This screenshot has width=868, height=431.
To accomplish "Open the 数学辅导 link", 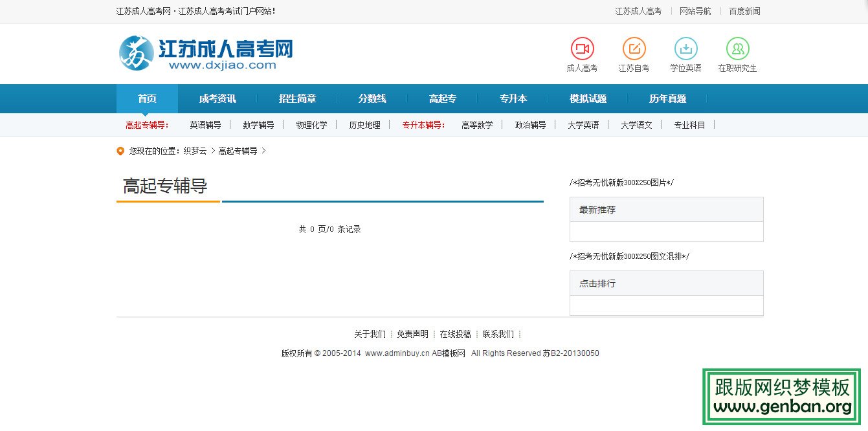I will (x=259, y=124).
